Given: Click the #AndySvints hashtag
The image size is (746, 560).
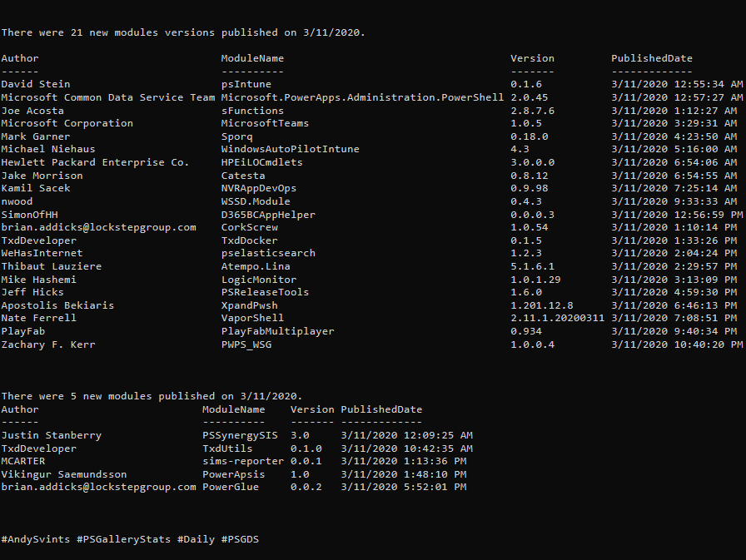Looking at the screenshot, I should [x=36, y=539].
